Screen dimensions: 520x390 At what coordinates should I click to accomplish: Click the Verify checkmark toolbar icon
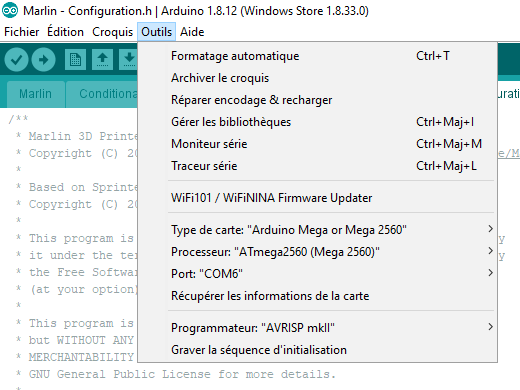click(16, 60)
